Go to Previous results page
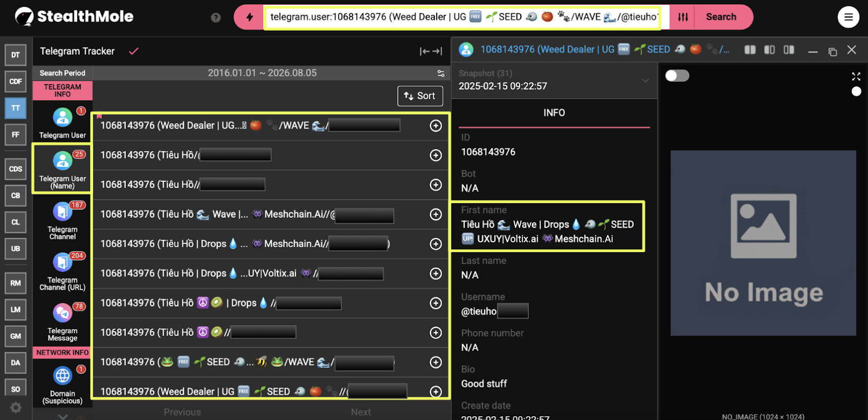 point(182,412)
